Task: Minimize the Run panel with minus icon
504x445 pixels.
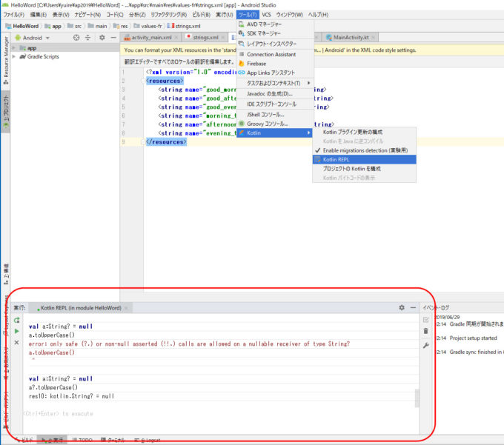Action: [x=413, y=307]
